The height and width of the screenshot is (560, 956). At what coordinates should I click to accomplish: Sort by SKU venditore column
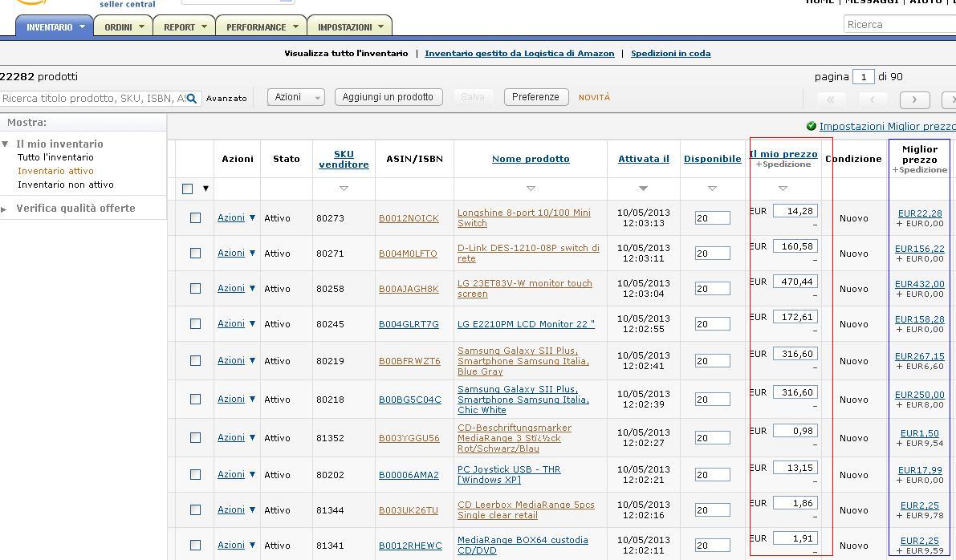pos(344,159)
